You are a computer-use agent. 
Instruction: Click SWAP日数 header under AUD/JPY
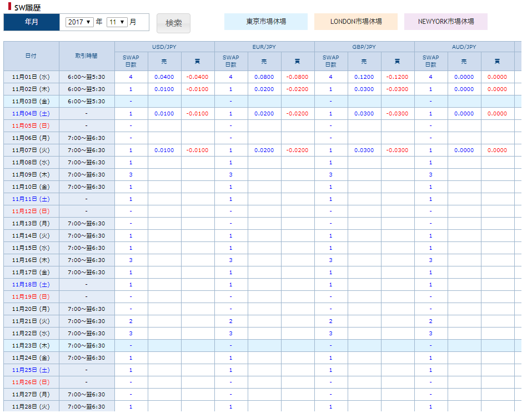pos(430,61)
